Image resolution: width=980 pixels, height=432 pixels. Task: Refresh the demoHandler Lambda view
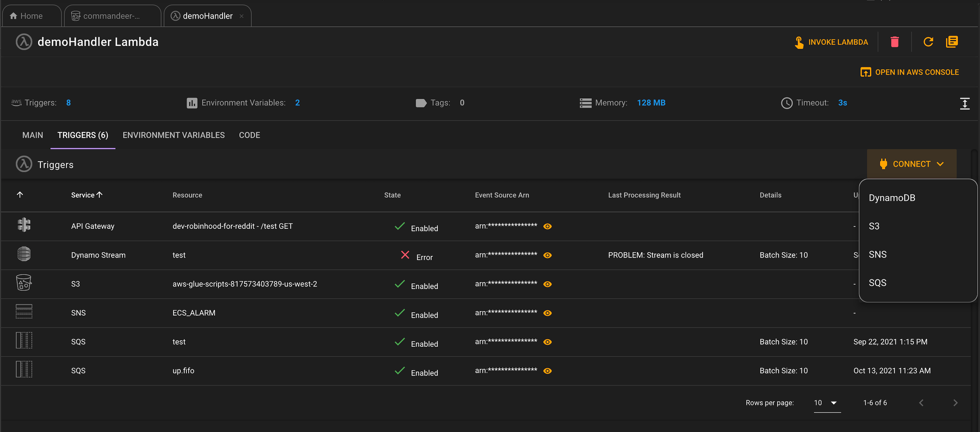tap(928, 42)
